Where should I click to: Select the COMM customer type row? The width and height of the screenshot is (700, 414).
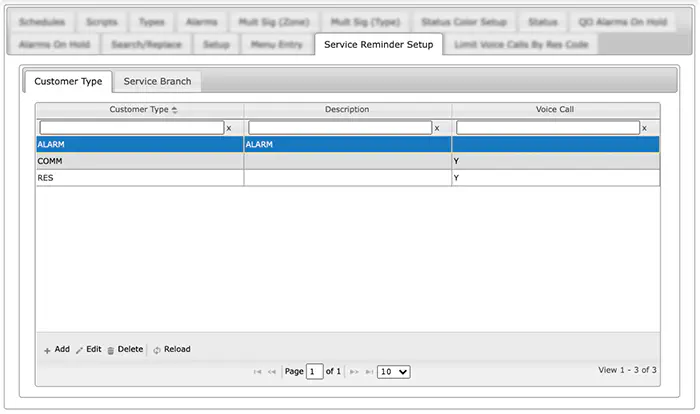point(348,161)
